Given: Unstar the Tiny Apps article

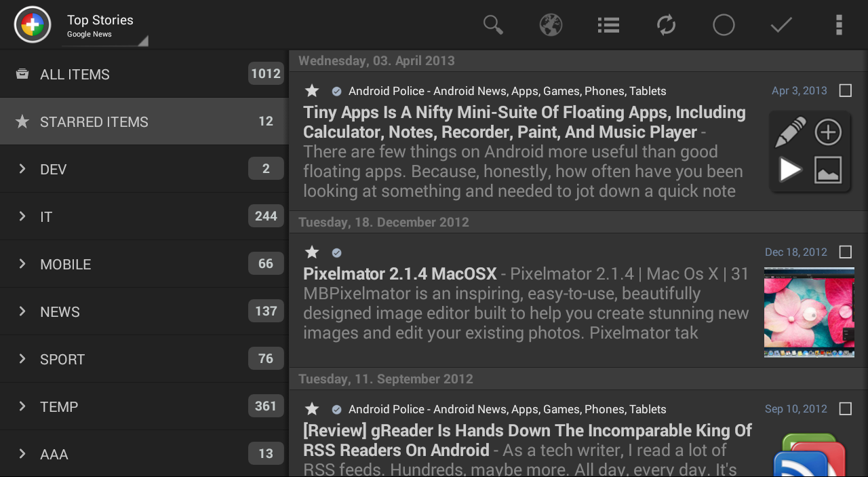Looking at the screenshot, I should [311, 90].
